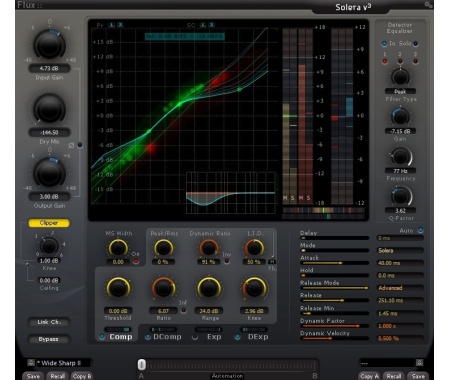Toggle Ratio Inf indicator

[183, 310]
